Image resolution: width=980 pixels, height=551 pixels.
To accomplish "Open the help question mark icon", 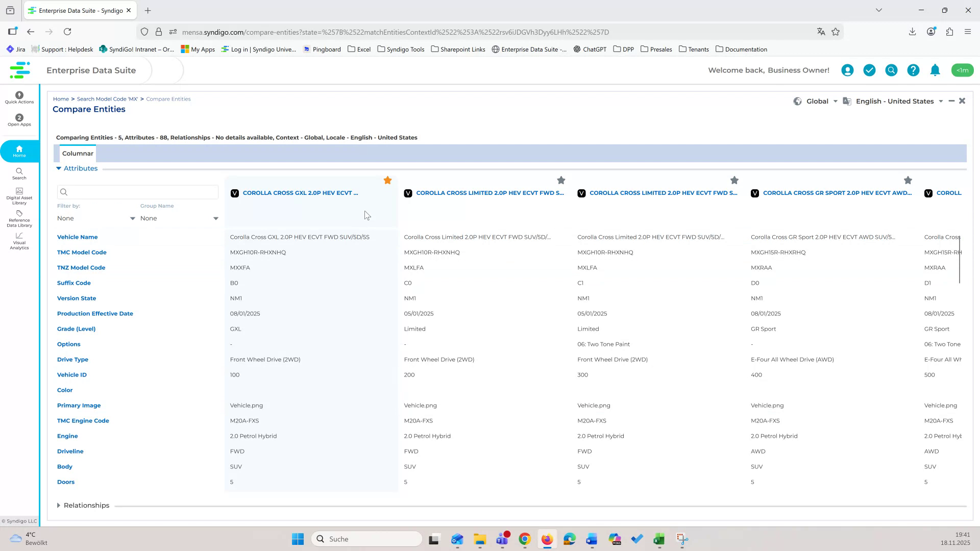I will (913, 70).
